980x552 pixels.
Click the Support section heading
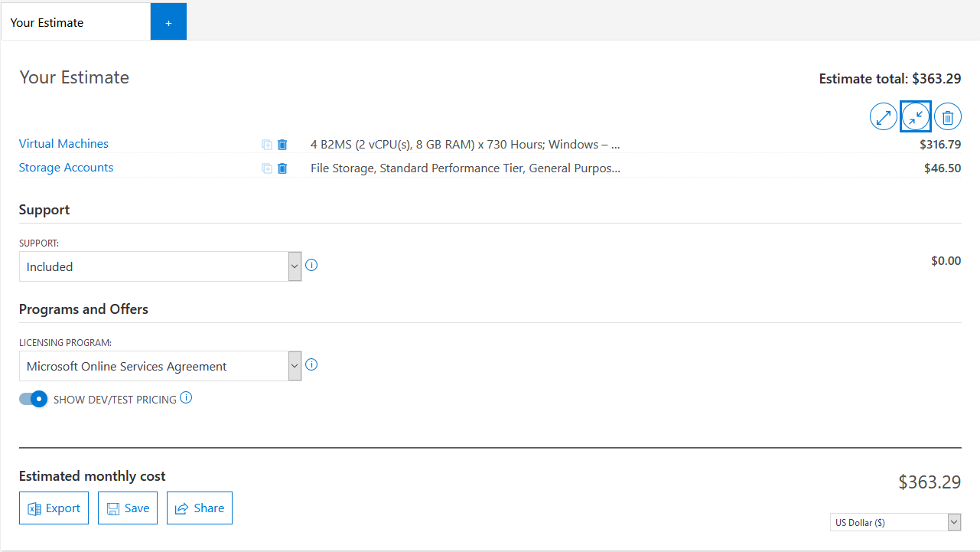click(x=44, y=210)
